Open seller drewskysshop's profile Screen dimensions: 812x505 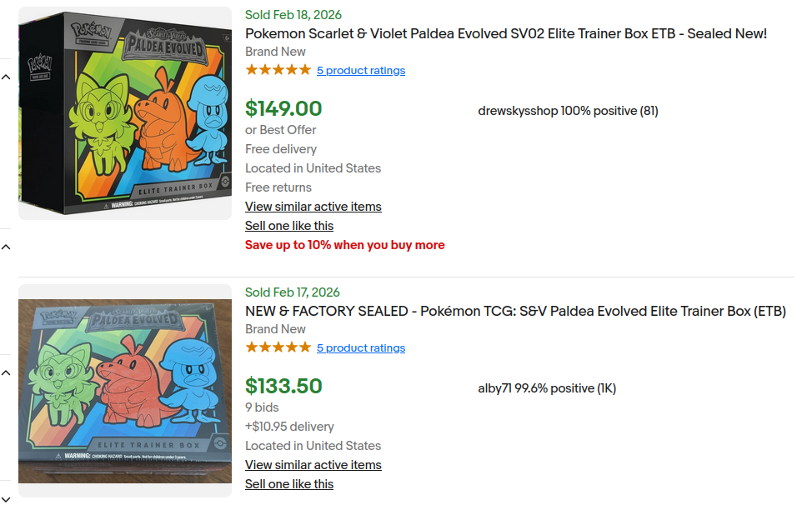pyautogui.click(x=518, y=111)
